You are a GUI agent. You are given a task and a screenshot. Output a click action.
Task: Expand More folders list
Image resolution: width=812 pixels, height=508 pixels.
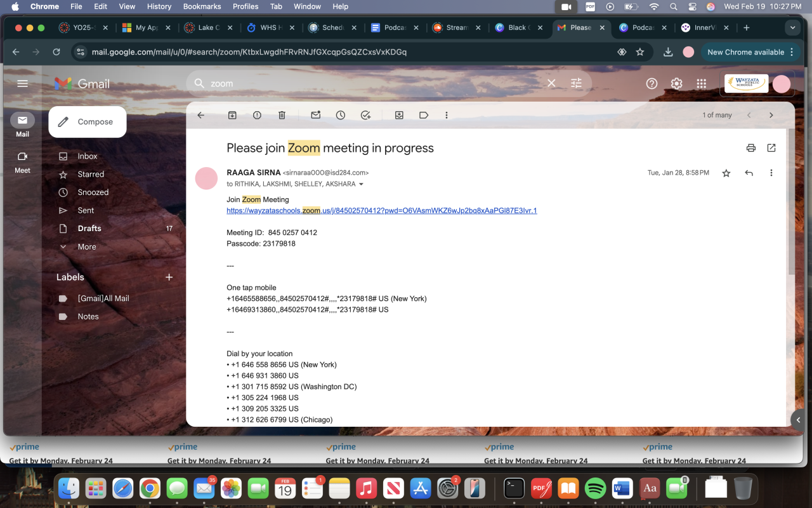(x=87, y=247)
